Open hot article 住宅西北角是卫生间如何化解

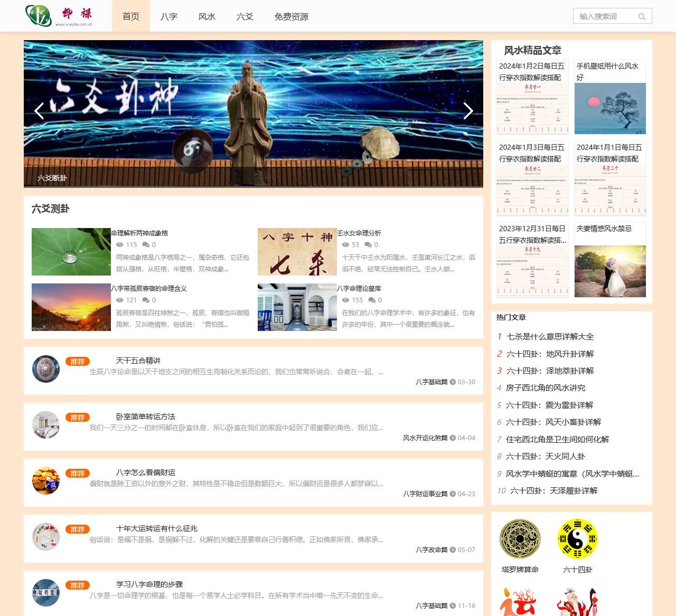pos(558,439)
